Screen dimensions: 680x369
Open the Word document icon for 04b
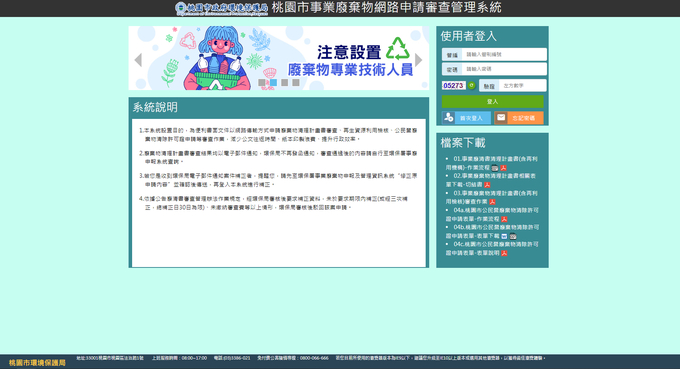tap(504, 236)
